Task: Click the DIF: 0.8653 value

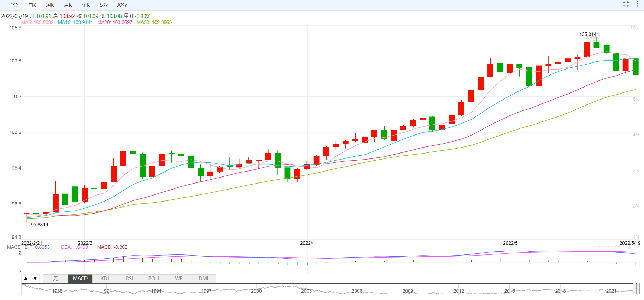Action: pyautogui.click(x=37, y=247)
